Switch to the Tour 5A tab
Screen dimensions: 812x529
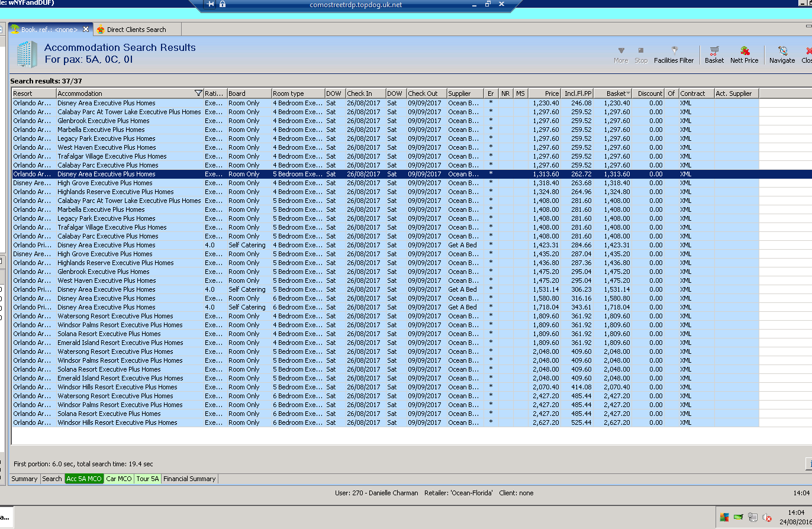pos(148,479)
